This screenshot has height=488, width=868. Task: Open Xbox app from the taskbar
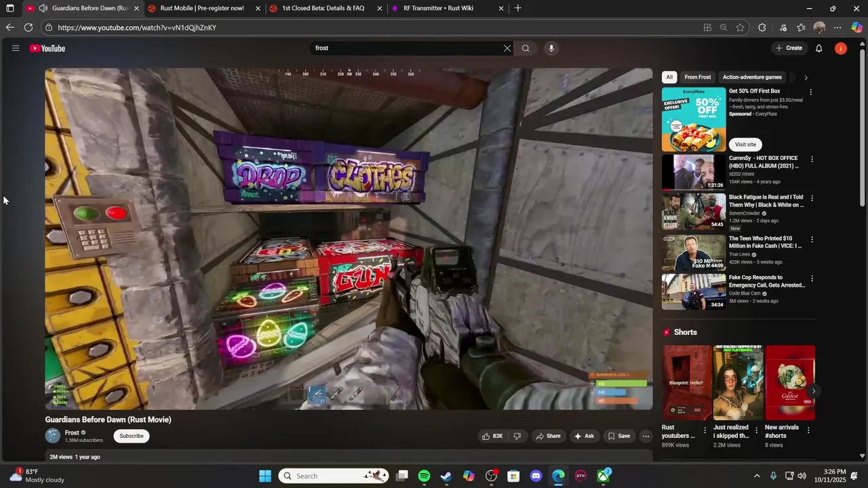point(603,476)
